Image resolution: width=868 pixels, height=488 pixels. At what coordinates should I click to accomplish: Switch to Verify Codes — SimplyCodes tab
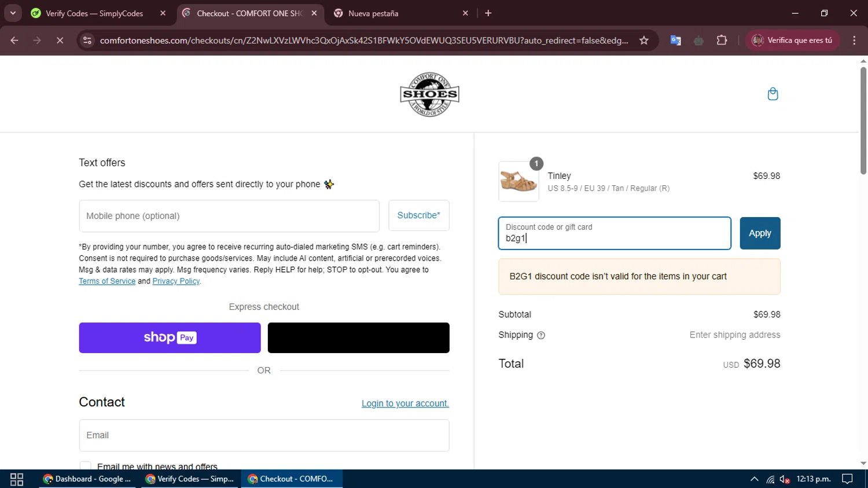(94, 13)
